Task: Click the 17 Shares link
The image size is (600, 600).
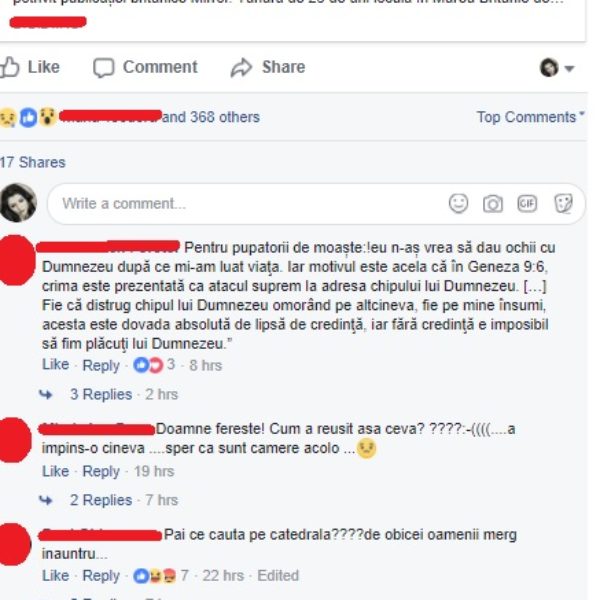Action: [33, 162]
